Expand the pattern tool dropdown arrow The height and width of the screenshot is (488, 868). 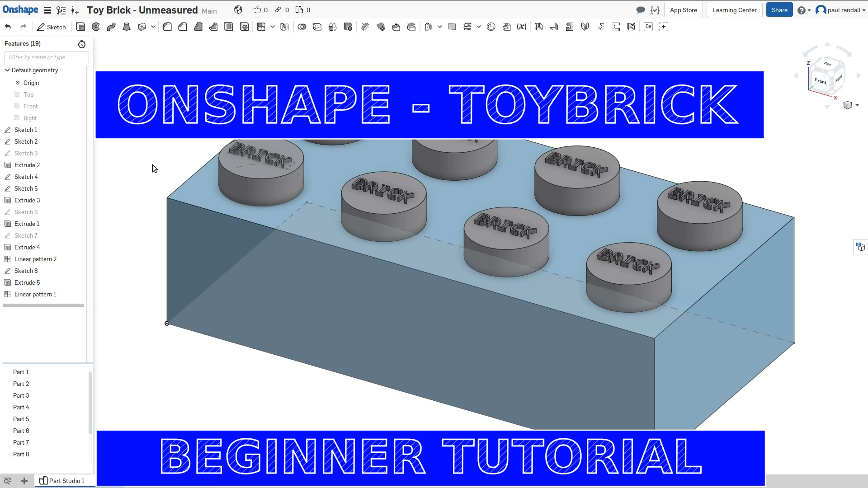(x=273, y=27)
